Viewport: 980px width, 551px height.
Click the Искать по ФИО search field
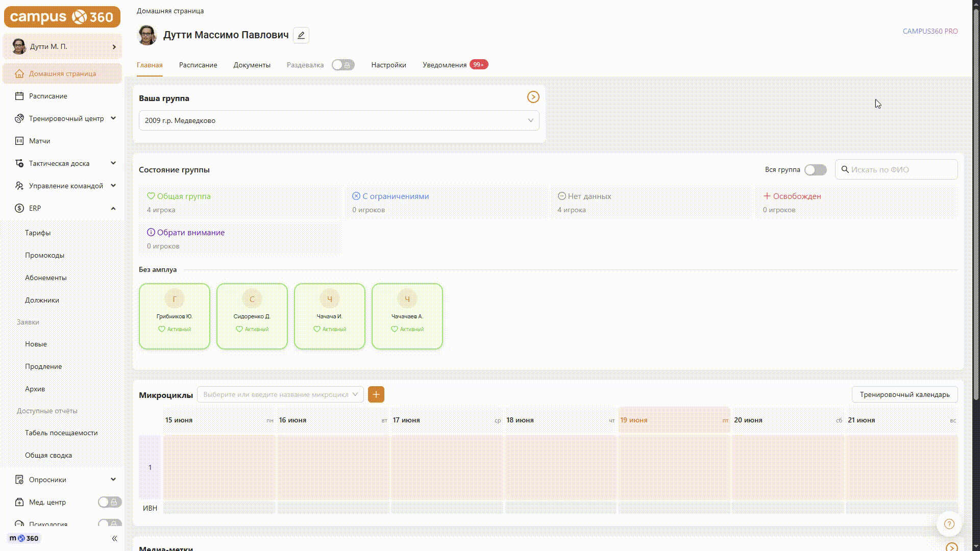coord(896,169)
